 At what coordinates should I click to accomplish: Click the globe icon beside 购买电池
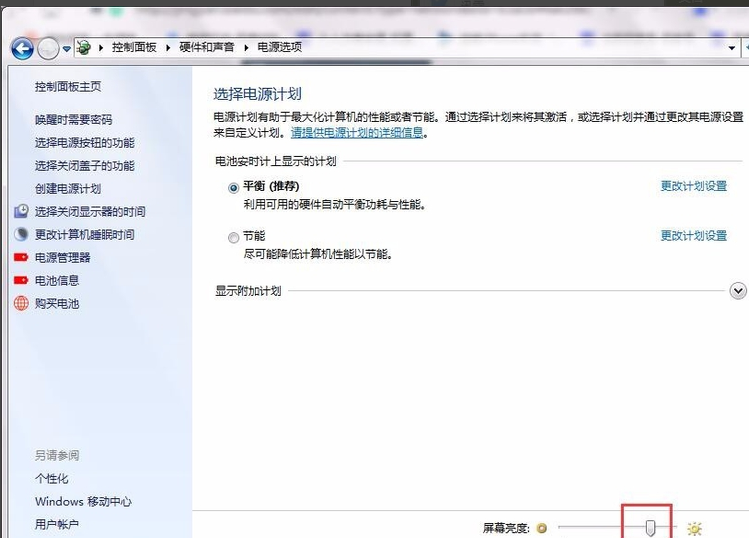[x=21, y=304]
